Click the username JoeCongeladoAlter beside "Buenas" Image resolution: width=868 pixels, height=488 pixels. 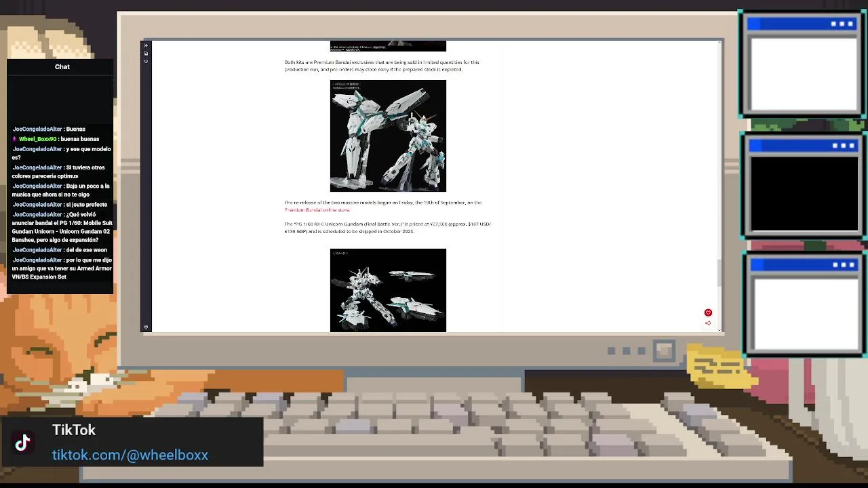coord(37,129)
